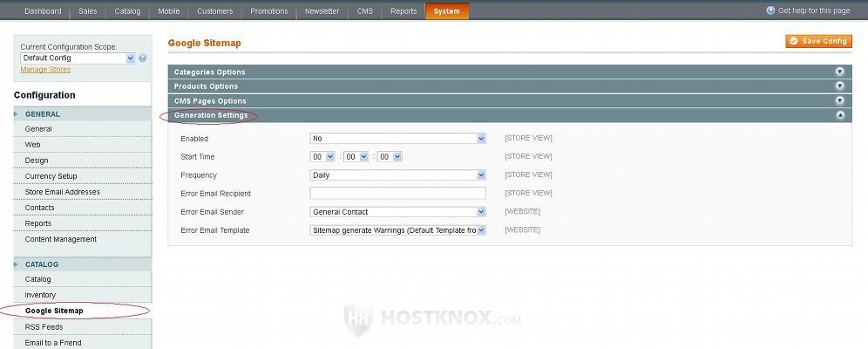This screenshot has height=349, width=868.
Task: Select Design in the configuration sidebar
Action: point(83,161)
